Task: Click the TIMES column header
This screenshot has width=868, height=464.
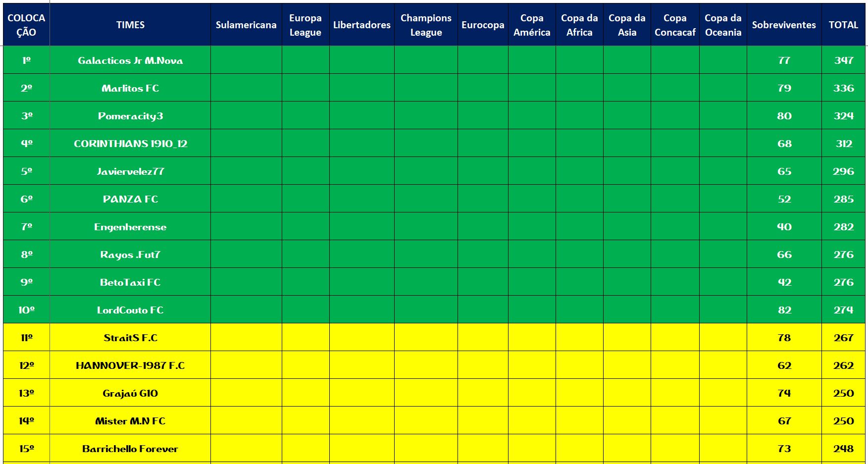Action: coord(130,25)
